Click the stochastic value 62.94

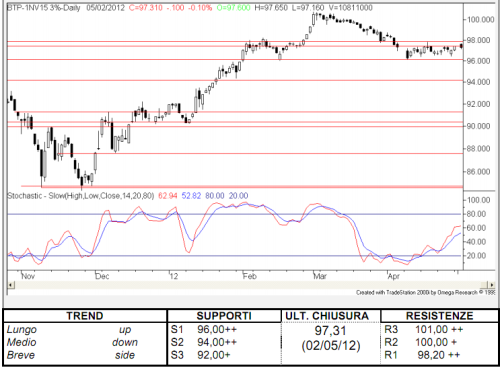point(168,196)
